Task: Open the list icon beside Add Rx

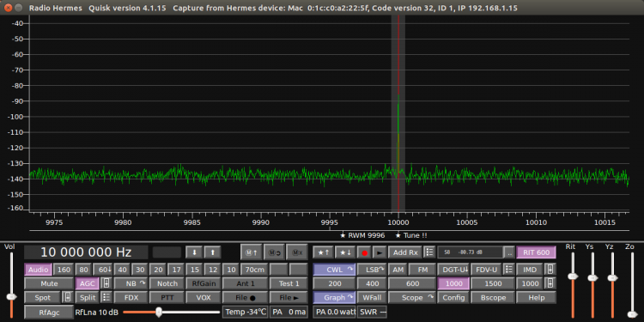Action: 429,252
